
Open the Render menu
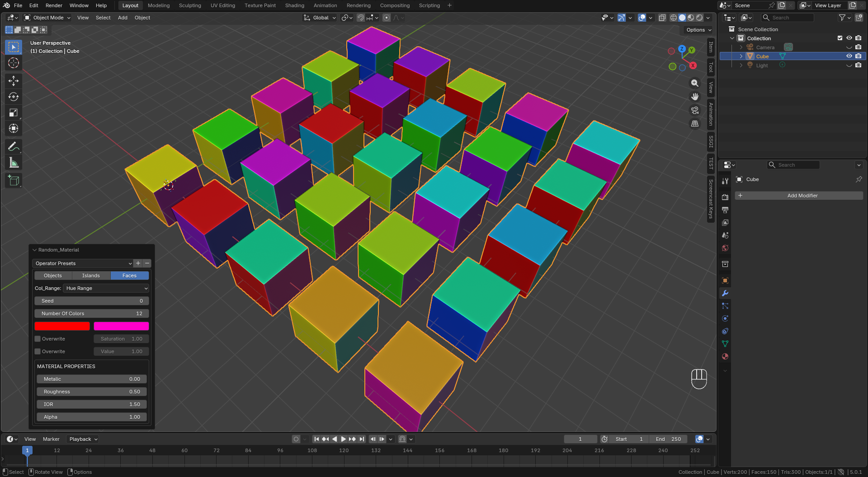coord(54,5)
